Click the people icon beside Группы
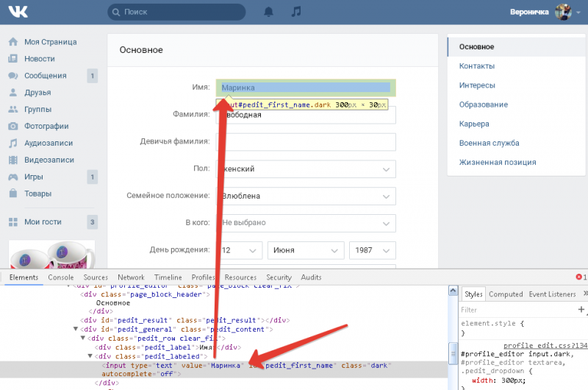The height and width of the screenshot is (390, 588). [13, 109]
